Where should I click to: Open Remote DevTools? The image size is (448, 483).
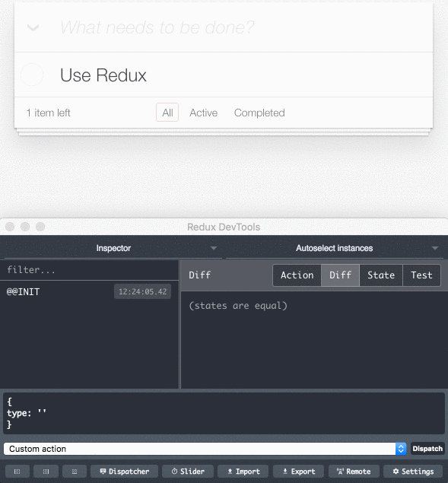coord(354,472)
